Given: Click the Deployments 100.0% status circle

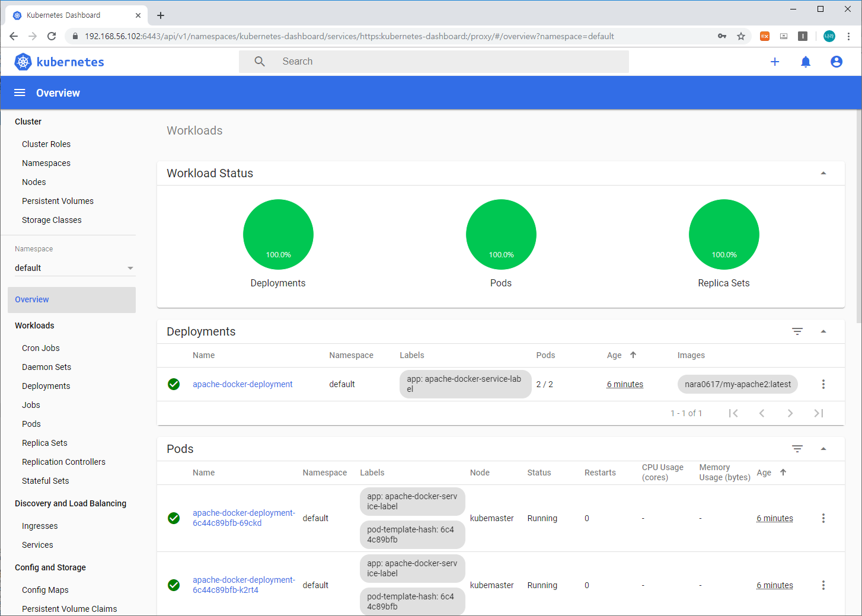Looking at the screenshot, I should (x=278, y=234).
